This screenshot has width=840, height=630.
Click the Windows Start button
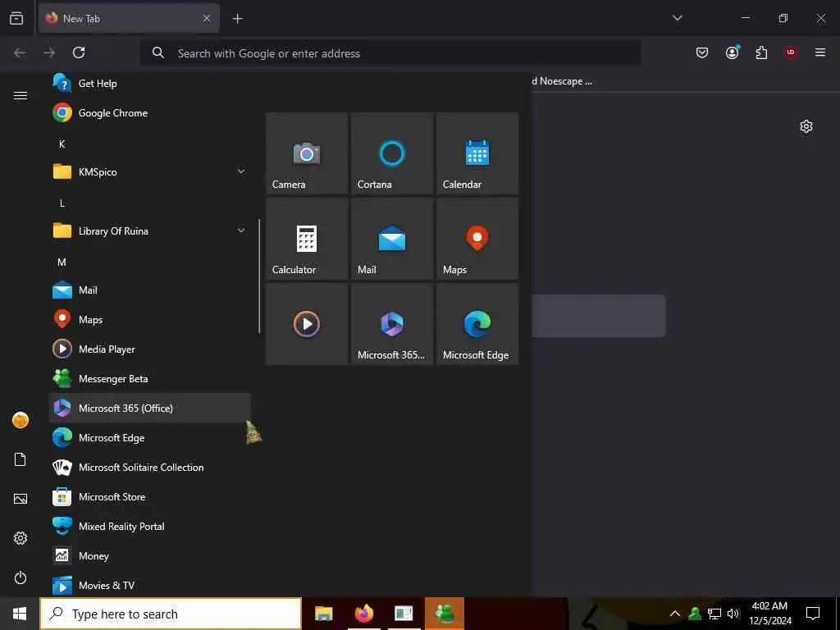(x=20, y=614)
